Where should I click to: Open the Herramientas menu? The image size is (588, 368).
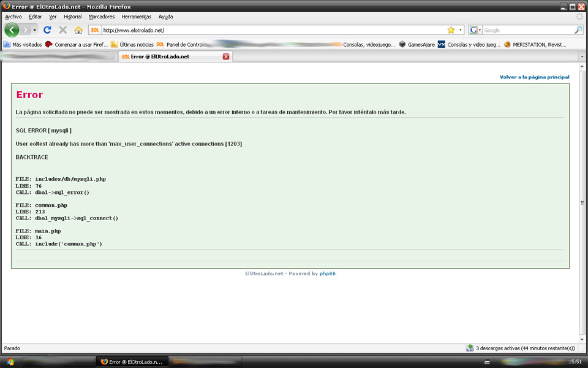(x=137, y=17)
